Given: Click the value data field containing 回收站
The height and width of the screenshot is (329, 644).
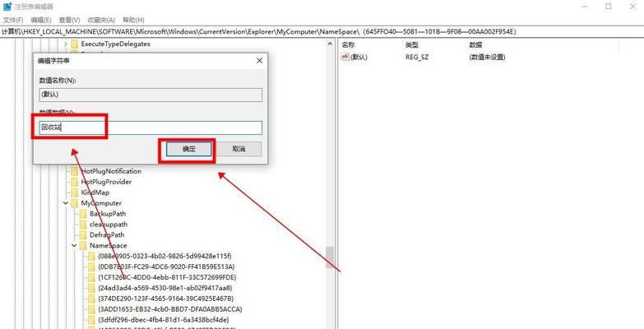Looking at the screenshot, I should click(151, 127).
